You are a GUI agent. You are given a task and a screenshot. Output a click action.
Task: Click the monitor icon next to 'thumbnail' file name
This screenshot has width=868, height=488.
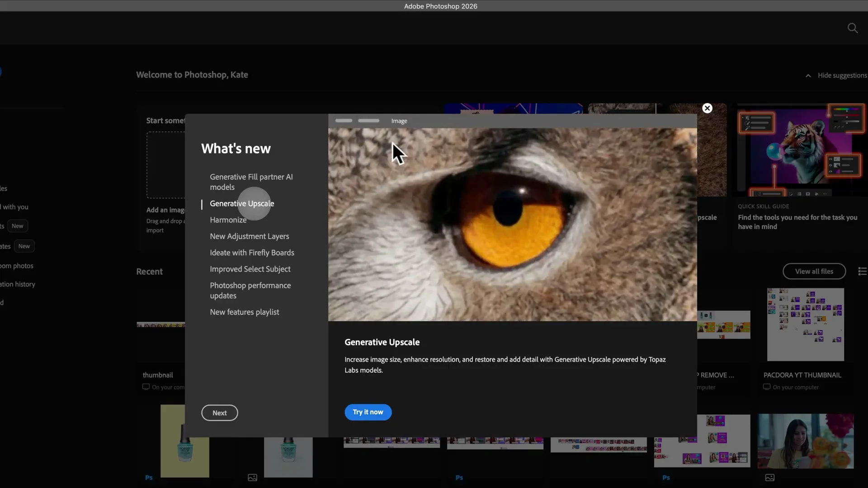point(146,387)
